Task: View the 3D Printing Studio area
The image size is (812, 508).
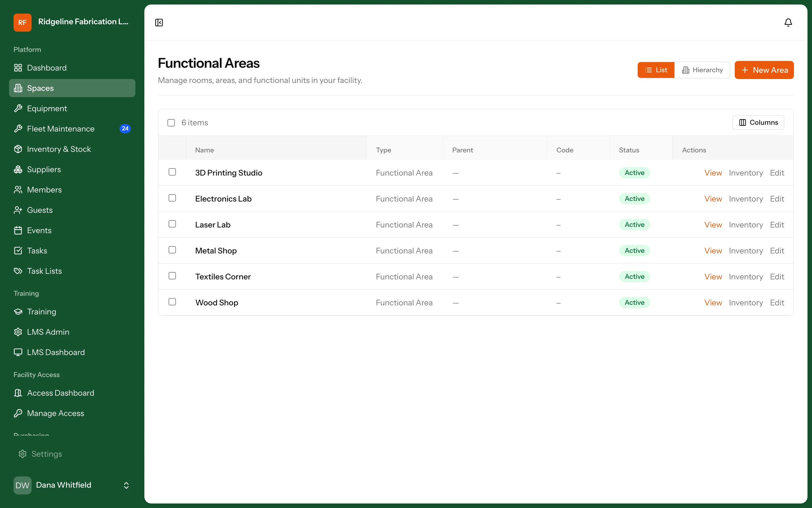Action: (713, 173)
